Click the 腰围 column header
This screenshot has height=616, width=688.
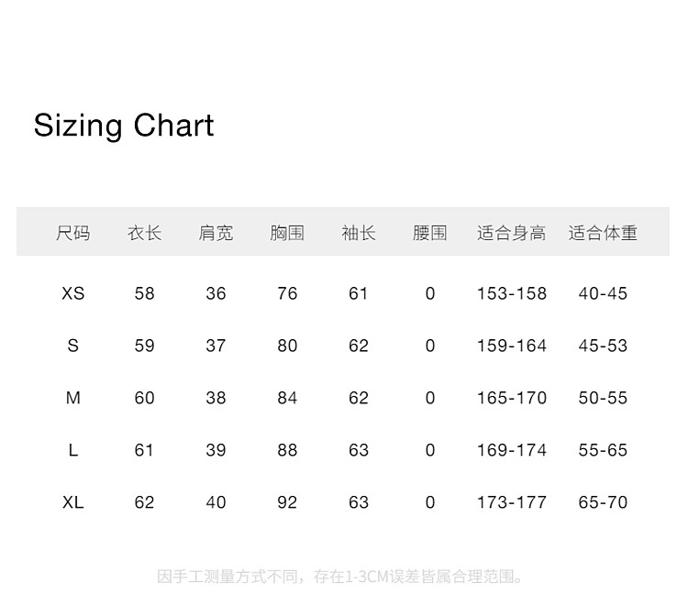430,233
